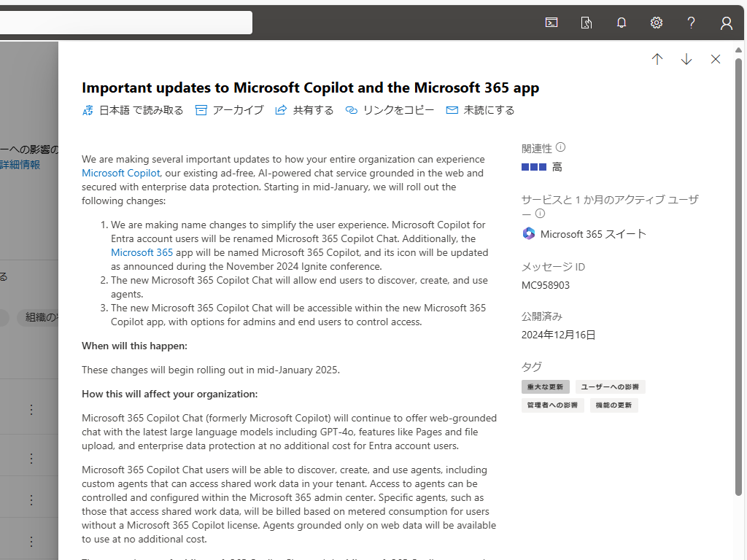The image size is (747, 560).
Task: Click the top search input field
Action: (125, 23)
